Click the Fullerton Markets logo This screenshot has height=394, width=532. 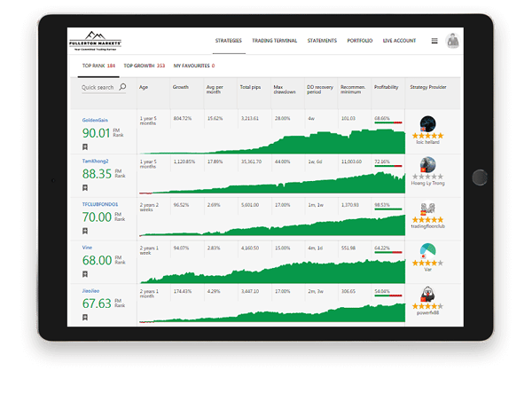[x=98, y=42]
